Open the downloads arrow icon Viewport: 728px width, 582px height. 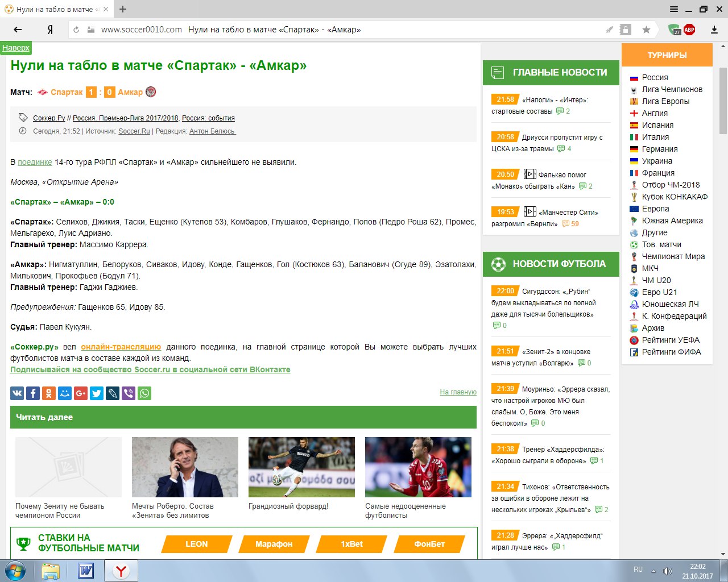click(x=714, y=30)
